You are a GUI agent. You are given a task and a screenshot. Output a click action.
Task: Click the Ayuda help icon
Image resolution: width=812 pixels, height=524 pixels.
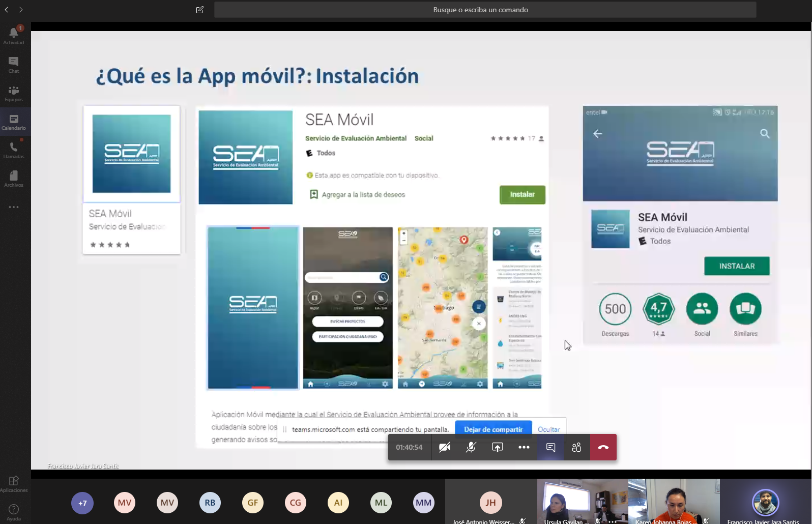(x=14, y=512)
